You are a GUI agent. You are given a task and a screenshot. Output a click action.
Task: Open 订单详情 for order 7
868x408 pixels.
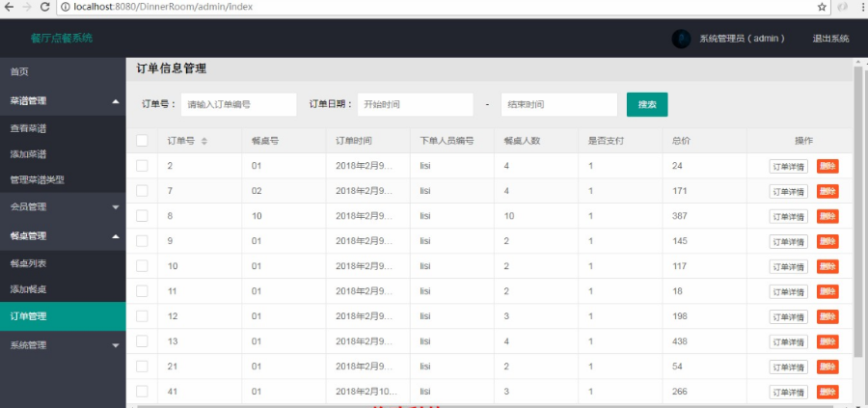pos(788,192)
